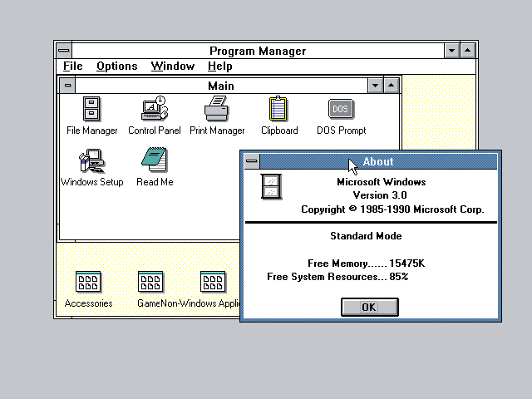Open the About dialog control menu box
The height and width of the screenshot is (399, 532).
(x=252, y=161)
